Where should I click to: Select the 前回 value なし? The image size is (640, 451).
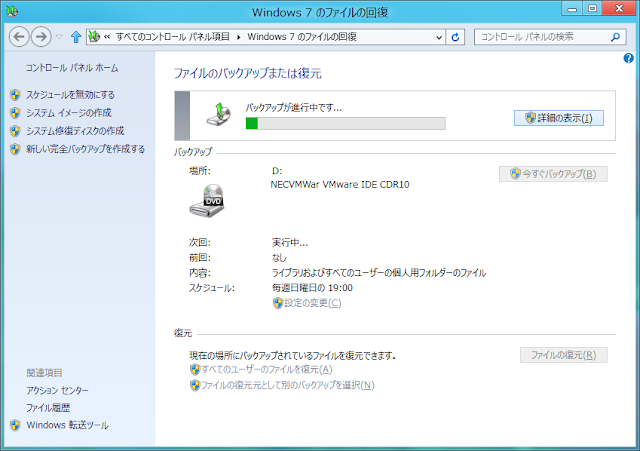[280, 258]
